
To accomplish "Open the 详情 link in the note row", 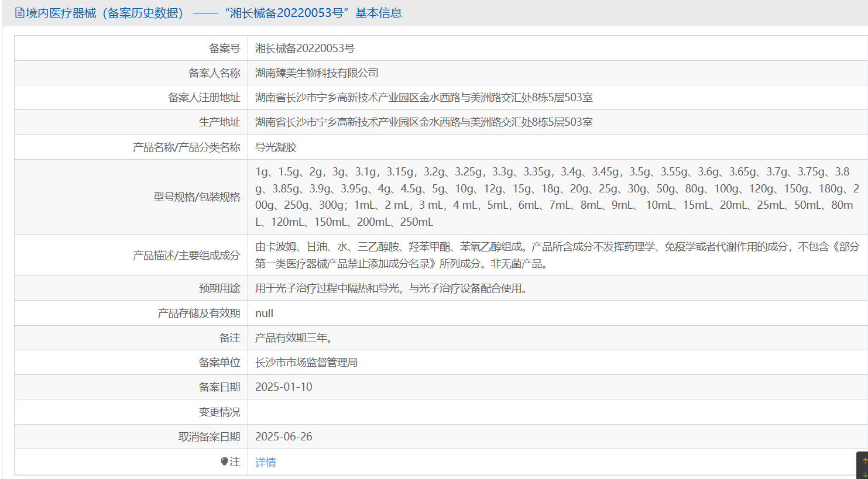I will pos(265,463).
